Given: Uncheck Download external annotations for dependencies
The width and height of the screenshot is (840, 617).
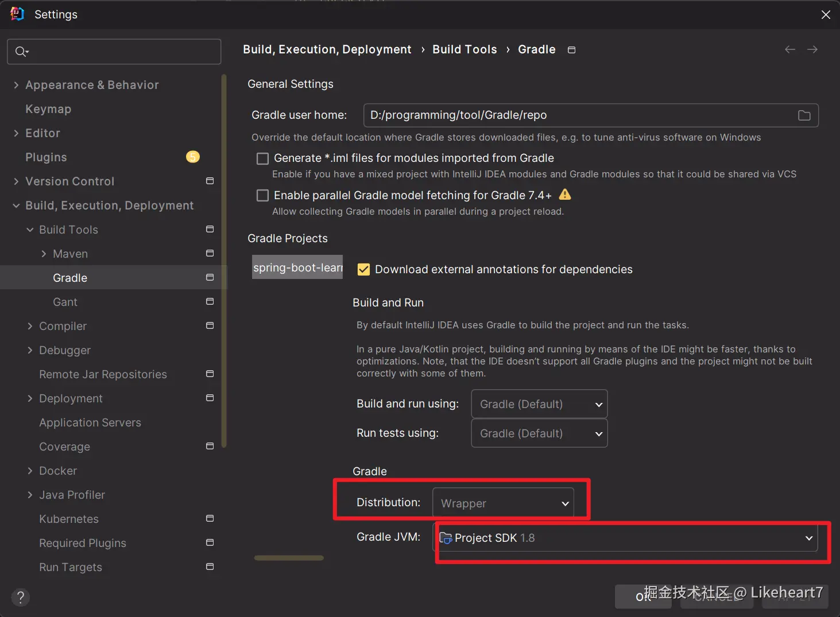Looking at the screenshot, I should [363, 270].
